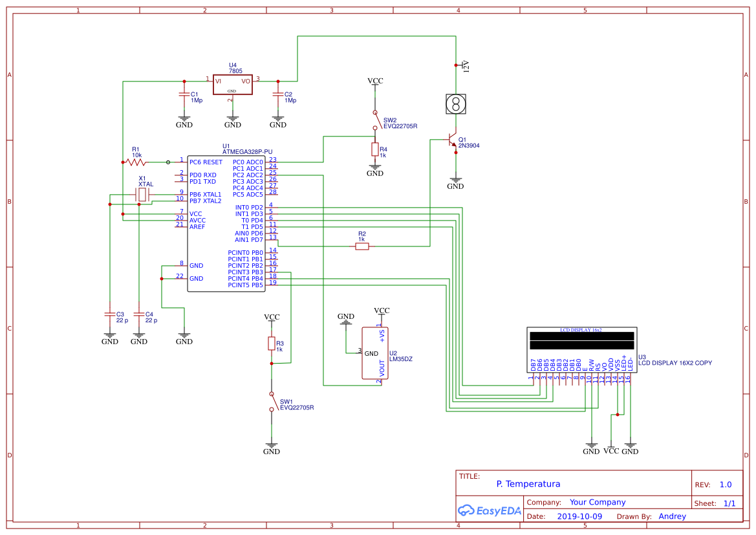This screenshot has height=535, width=756.
Task: Select transistor Q1 2N3904 symbol
Action: tap(452, 140)
